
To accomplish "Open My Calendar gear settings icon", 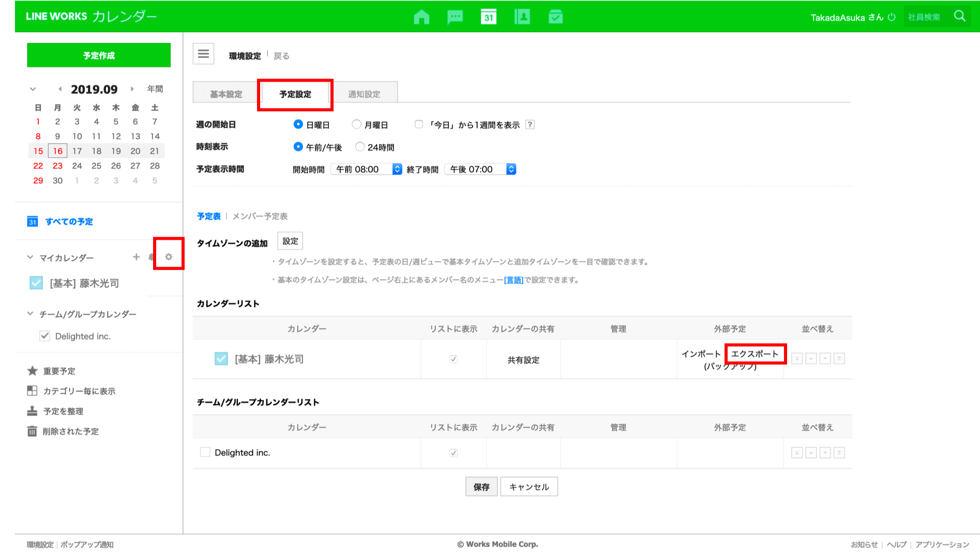I will click(x=169, y=257).
